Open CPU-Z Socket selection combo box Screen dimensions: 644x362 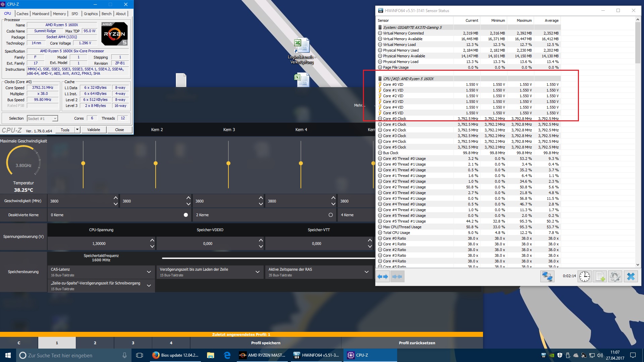[43, 118]
